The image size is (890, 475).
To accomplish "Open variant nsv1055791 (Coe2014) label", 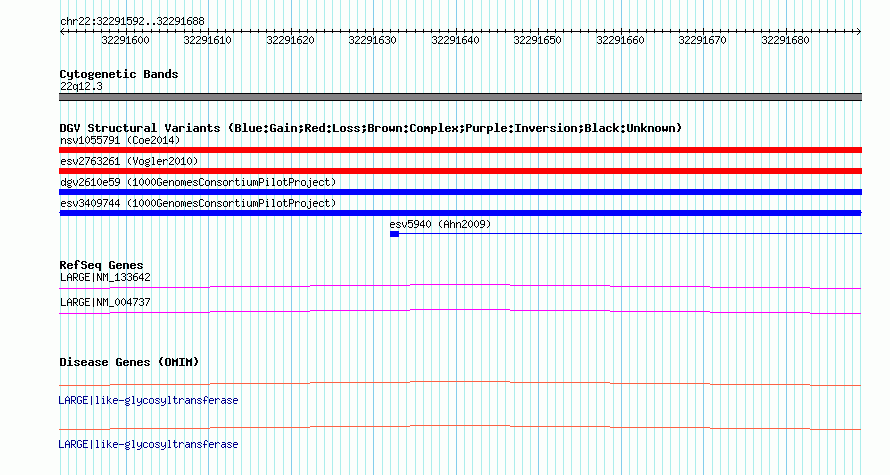I will pyautogui.click(x=120, y=140).
